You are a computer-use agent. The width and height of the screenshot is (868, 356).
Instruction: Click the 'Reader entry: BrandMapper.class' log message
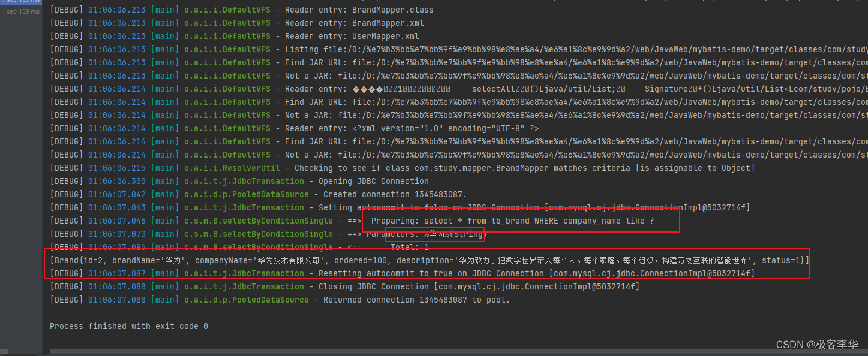click(x=359, y=10)
